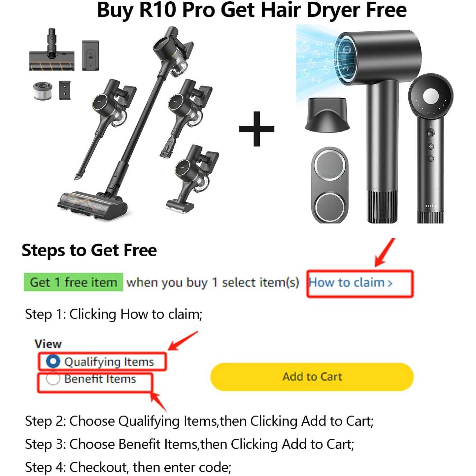
Task: Click the round HEPA filter image
Action: click(43, 91)
